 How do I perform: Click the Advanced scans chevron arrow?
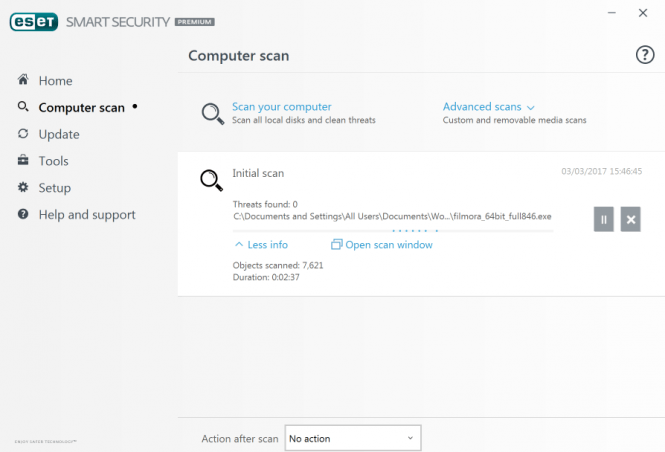(x=531, y=108)
